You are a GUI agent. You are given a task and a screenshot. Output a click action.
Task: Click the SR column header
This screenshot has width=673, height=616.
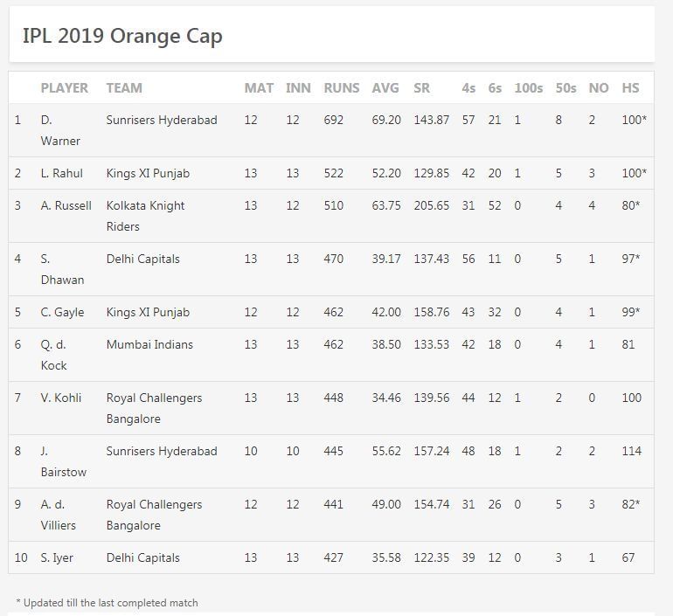(x=421, y=88)
